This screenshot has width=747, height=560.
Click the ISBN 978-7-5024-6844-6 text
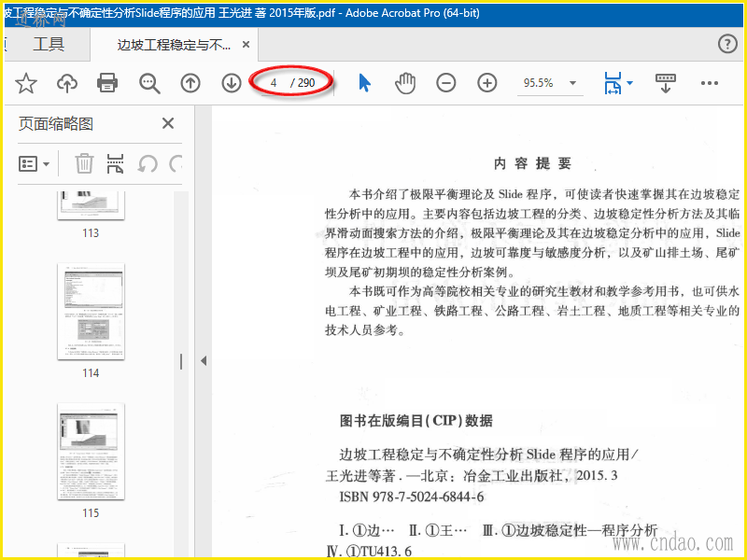tap(412, 497)
